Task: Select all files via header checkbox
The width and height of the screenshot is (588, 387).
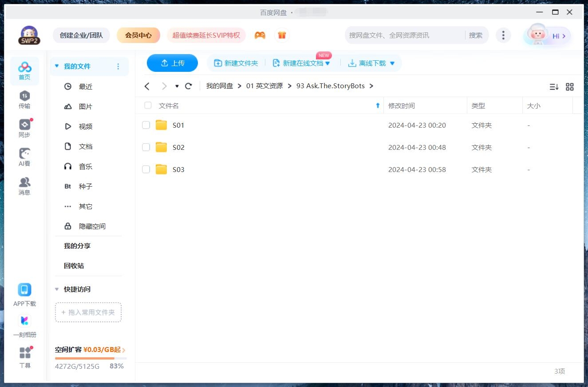Action: click(147, 106)
